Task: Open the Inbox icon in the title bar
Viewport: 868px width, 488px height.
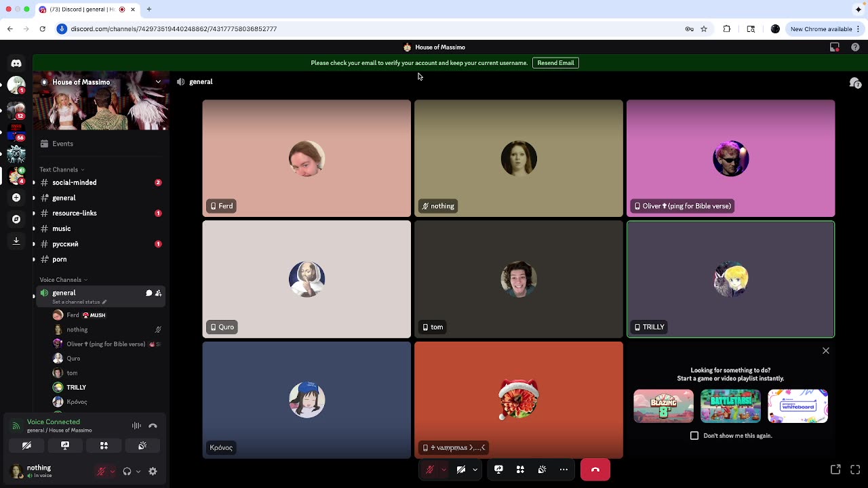Action: 835,47
